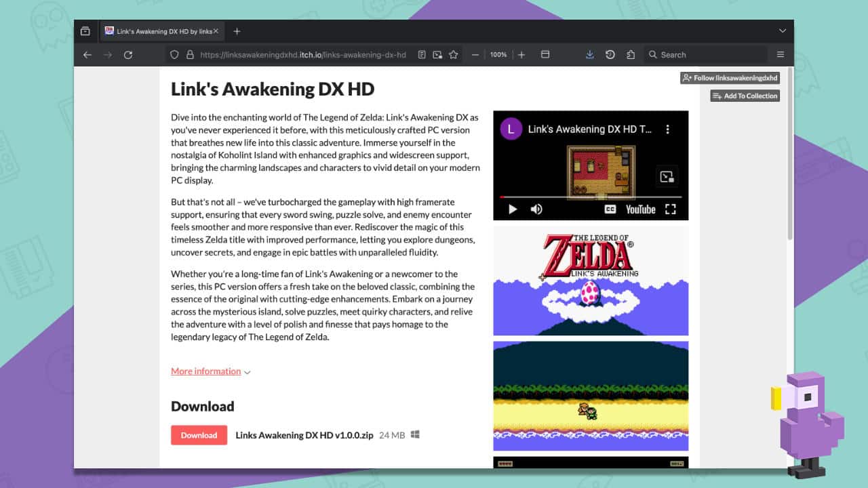Select file name Links Awakening DX HD v1.0.0.zip

304,435
